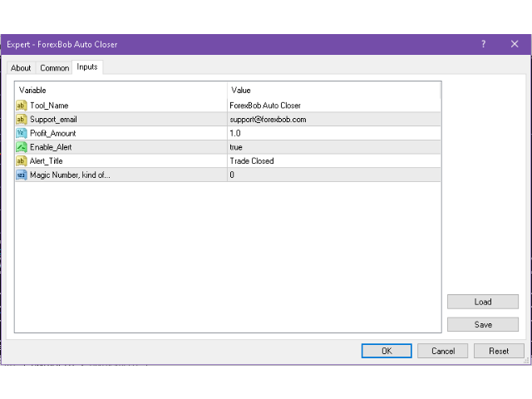Select the Inputs tab
Screen dimensions: 532x399
click(87, 67)
